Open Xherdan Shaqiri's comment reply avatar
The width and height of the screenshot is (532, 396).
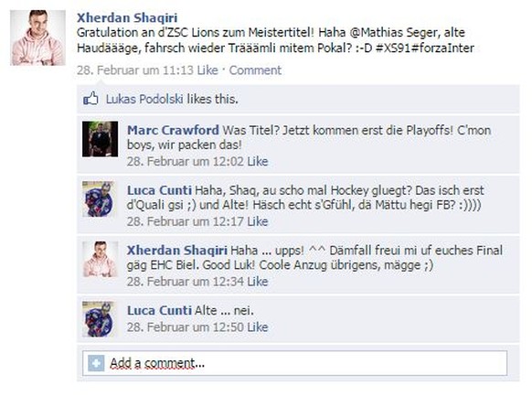[100, 259]
